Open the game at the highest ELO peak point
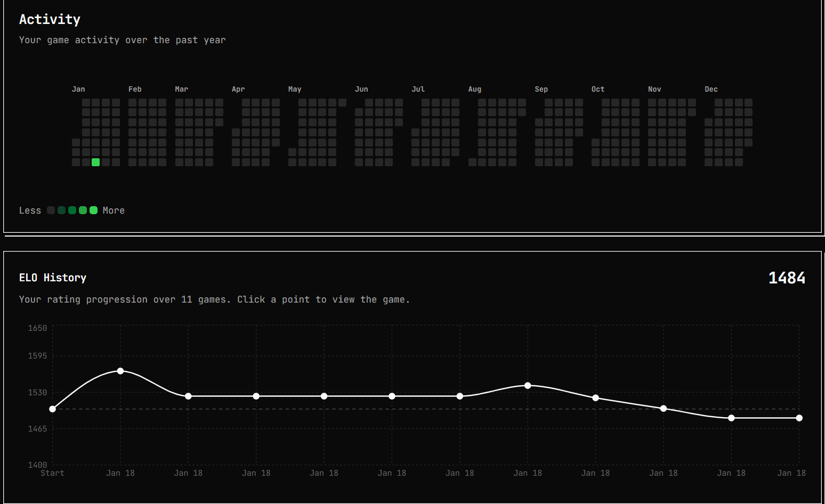Image resolution: width=825 pixels, height=504 pixels. pyautogui.click(x=120, y=371)
